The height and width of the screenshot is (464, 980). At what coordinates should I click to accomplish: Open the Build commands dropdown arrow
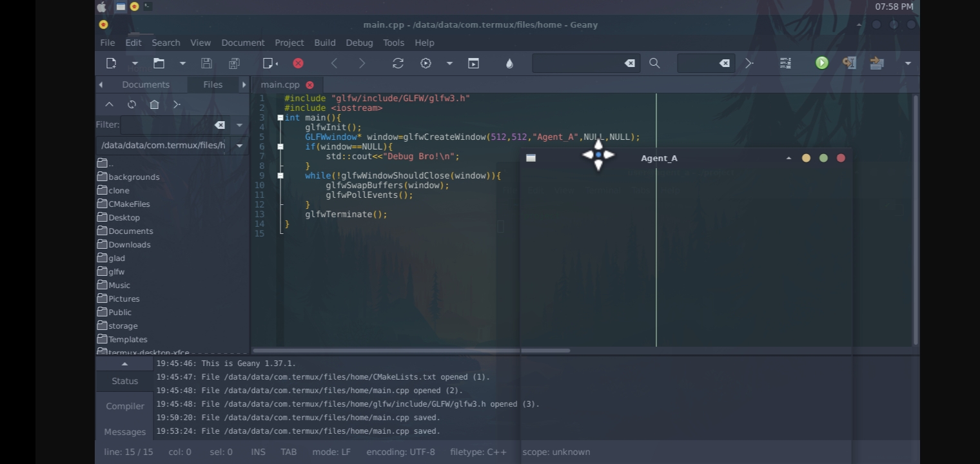pyautogui.click(x=449, y=63)
